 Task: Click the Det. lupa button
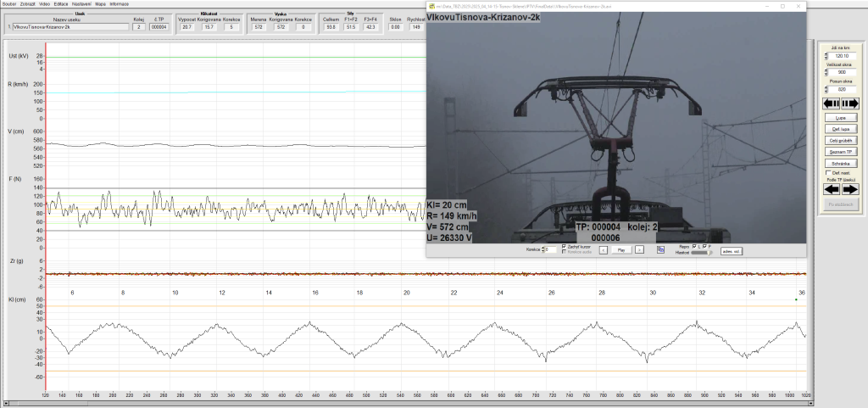click(x=840, y=129)
